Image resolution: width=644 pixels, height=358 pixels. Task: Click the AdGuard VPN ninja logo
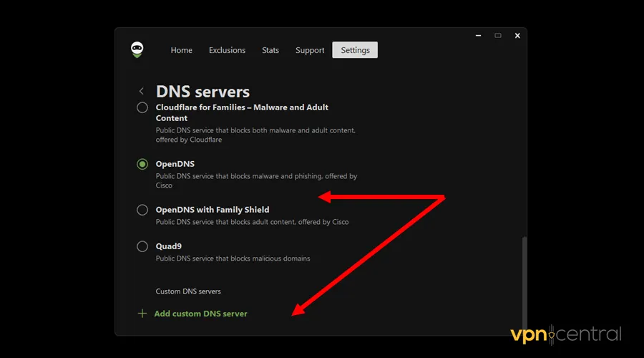coord(137,49)
